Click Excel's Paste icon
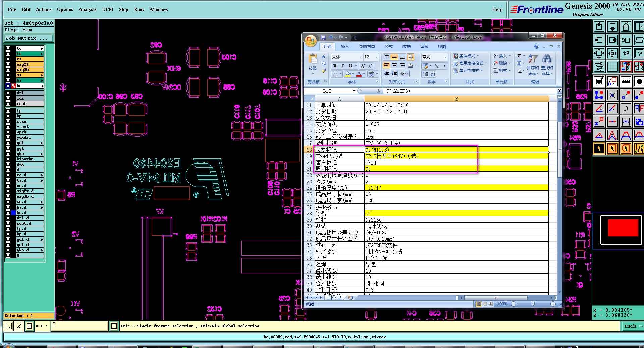Viewport: 644px width, 348px height. coord(313,59)
